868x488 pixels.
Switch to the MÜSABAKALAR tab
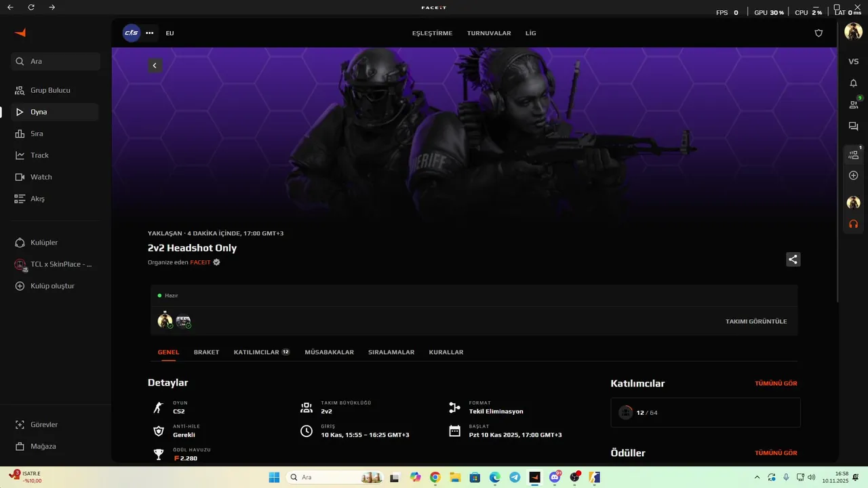pyautogui.click(x=329, y=352)
